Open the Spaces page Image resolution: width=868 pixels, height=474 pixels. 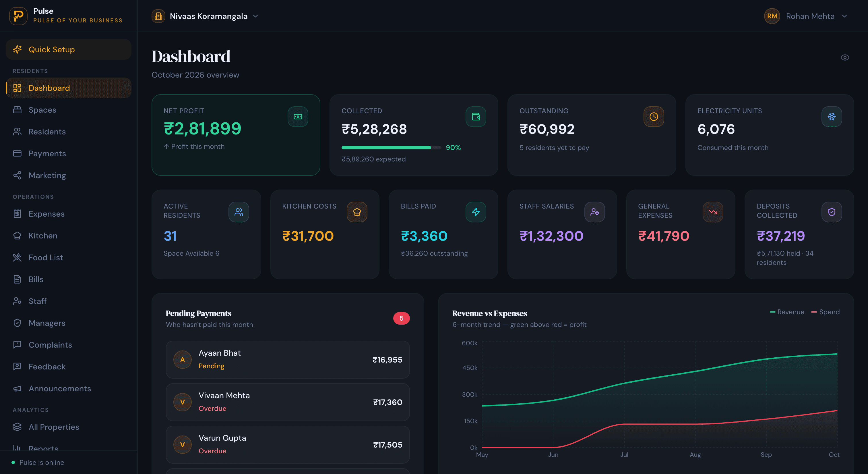pyautogui.click(x=68, y=110)
